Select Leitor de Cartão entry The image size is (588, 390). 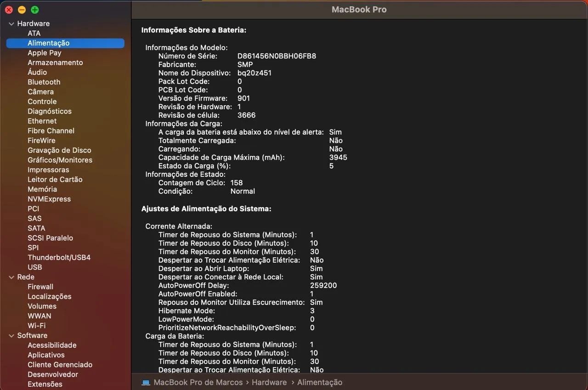[x=55, y=180]
